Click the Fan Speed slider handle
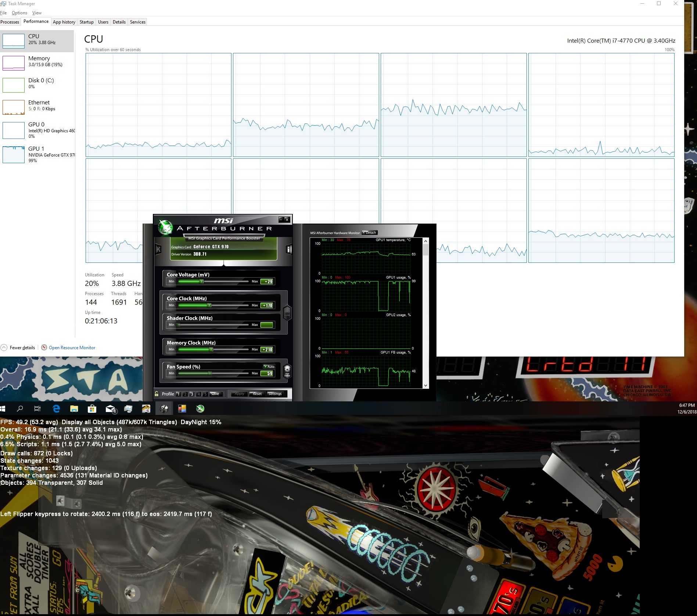This screenshot has height=616, width=697. (210, 373)
